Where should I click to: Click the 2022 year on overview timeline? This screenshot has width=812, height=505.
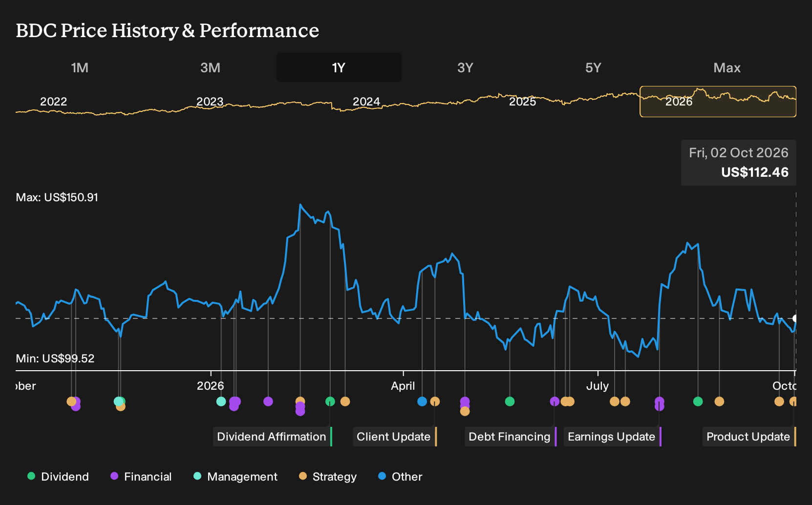click(x=53, y=102)
